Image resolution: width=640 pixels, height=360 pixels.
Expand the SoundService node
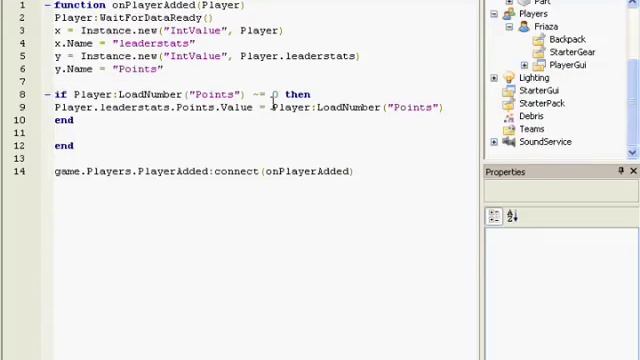pyautogui.click(x=494, y=142)
